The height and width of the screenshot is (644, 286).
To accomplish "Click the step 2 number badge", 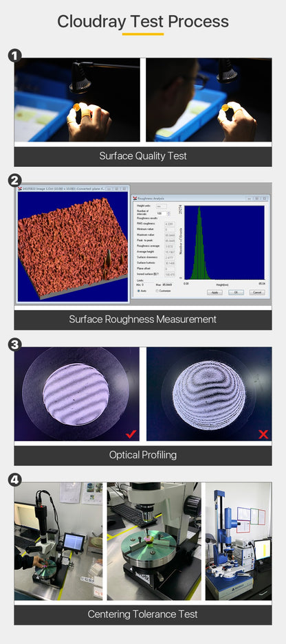I will [x=15, y=180].
